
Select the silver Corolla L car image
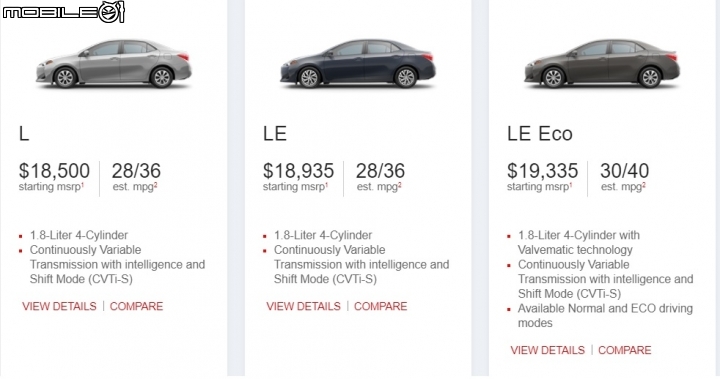(113, 63)
